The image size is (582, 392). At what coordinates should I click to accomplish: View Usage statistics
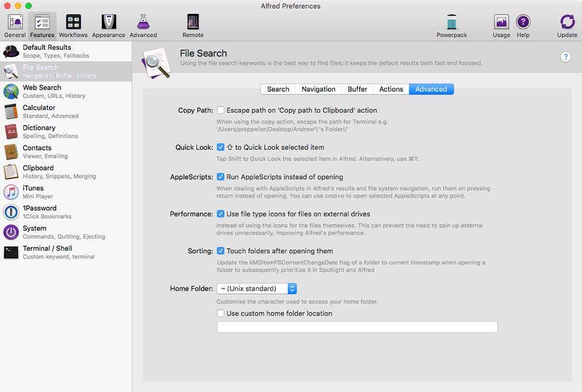click(x=501, y=22)
